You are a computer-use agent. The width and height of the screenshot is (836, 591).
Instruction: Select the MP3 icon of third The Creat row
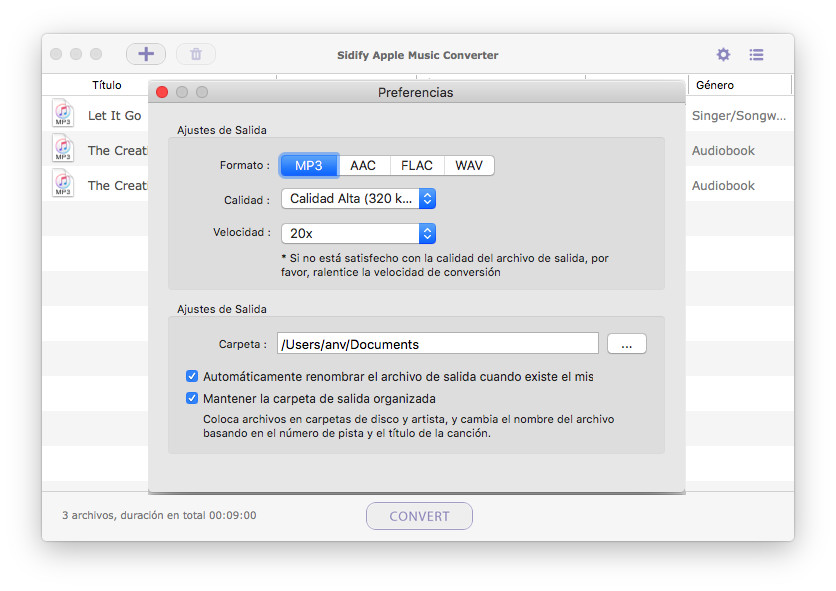tap(63, 183)
